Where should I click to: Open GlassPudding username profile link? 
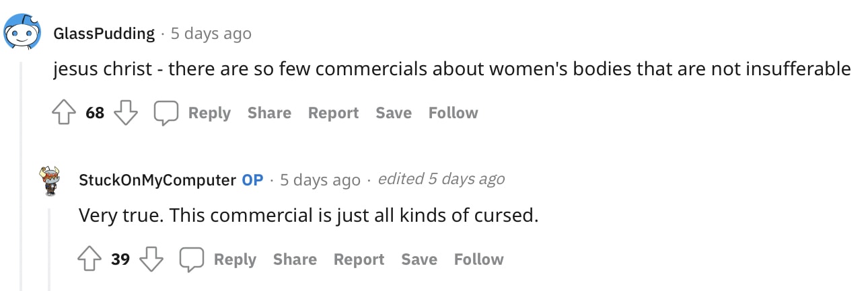(104, 33)
